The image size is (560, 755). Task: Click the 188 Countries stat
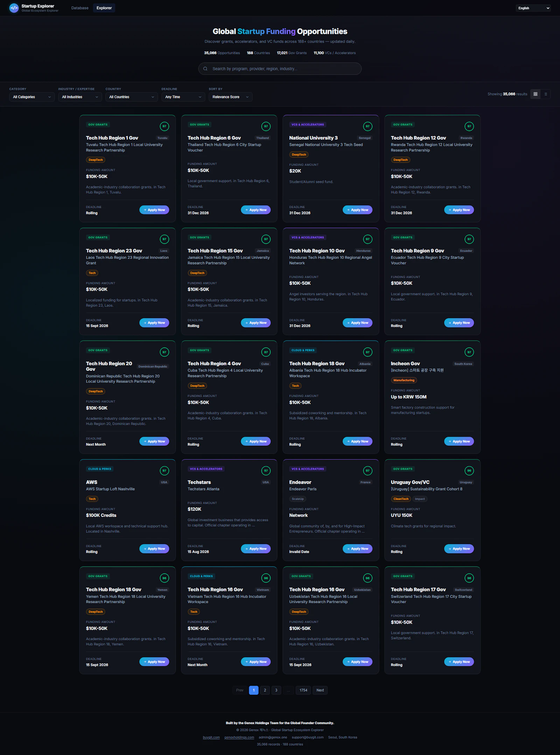(x=258, y=53)
